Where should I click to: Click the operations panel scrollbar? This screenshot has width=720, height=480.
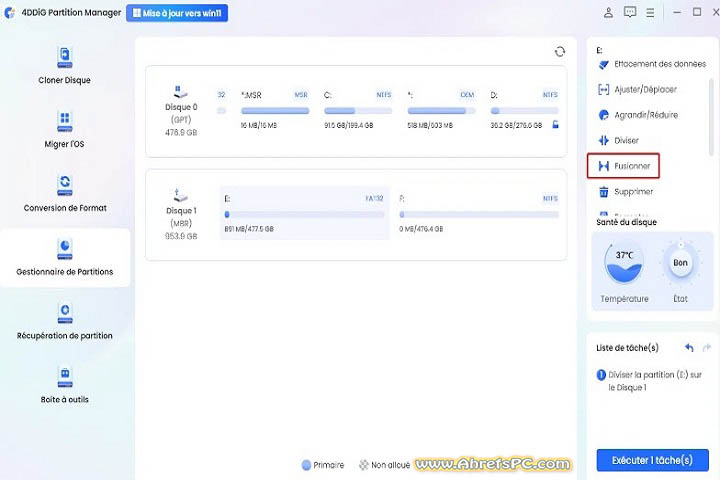711,117
